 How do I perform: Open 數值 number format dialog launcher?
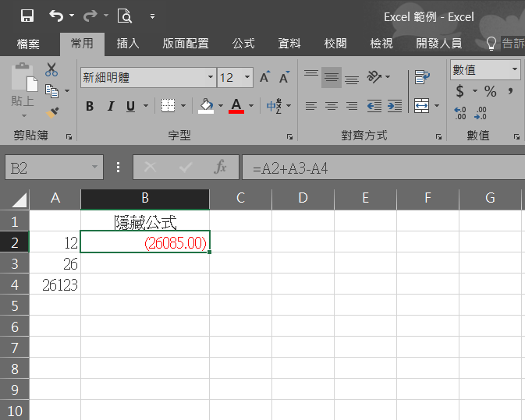(x=516, y=137)
